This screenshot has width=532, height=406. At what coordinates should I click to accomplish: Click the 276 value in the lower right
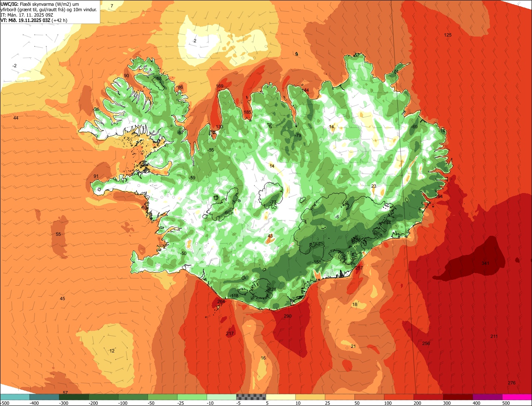point(512,383)
